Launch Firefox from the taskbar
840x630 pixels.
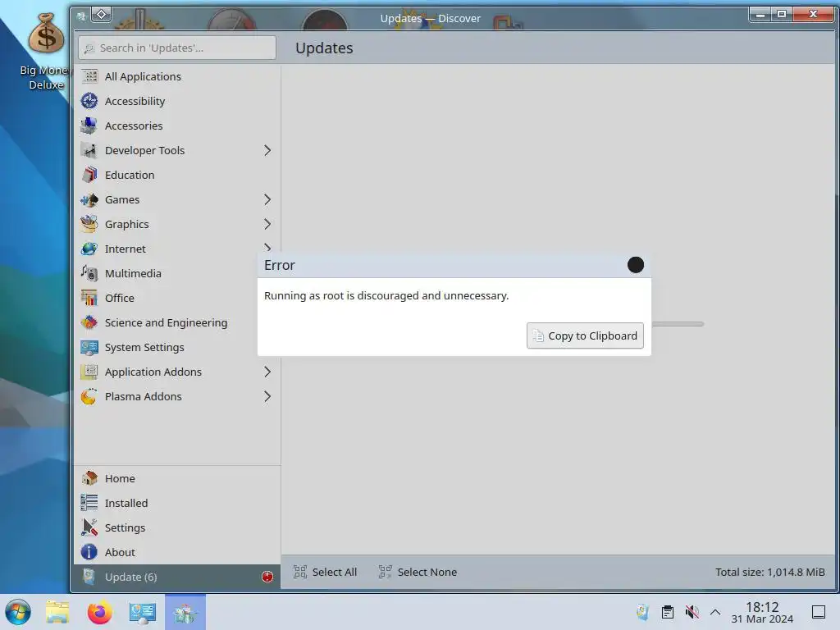(100, 612)
